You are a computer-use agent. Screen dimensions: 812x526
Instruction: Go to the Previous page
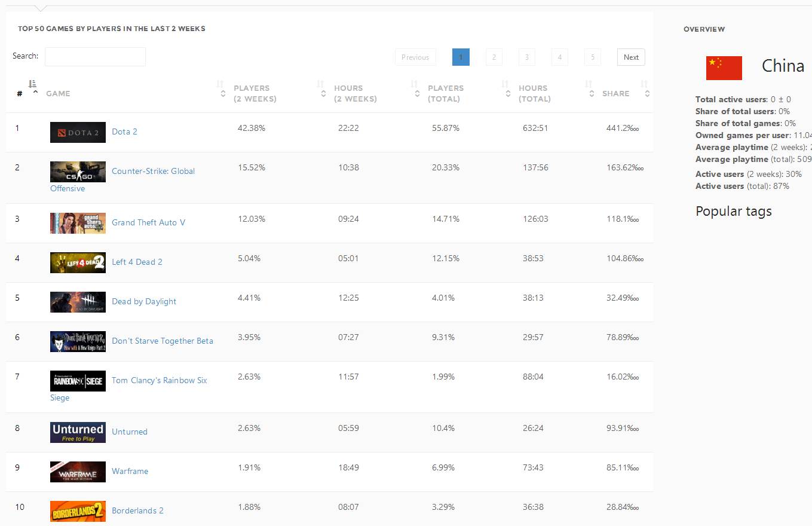(415, 57)
